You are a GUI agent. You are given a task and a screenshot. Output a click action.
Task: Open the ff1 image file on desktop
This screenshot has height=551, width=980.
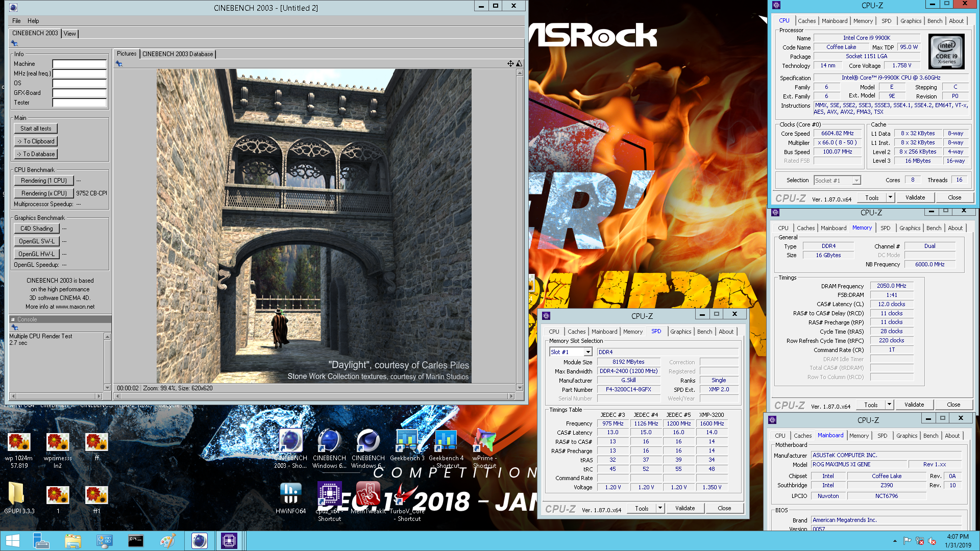coord(96,498)
